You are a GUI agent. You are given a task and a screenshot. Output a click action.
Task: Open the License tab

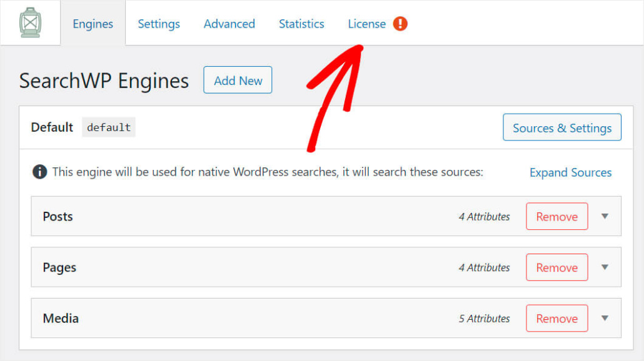pos(366,24)
